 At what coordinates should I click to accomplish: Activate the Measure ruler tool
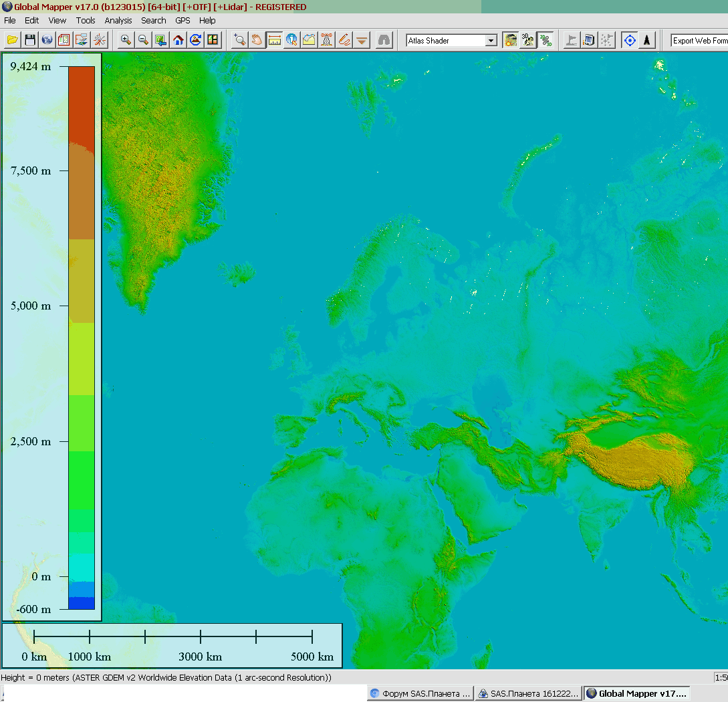[274, 40]
